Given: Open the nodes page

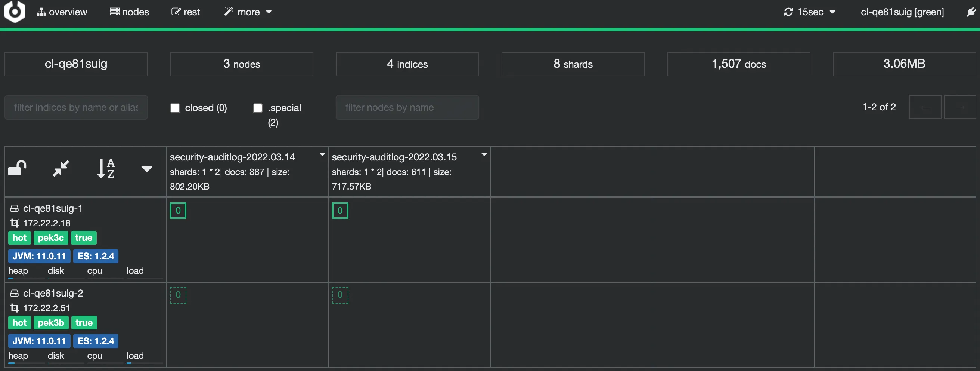Looking at the screenshot, I should click(x=129, y=12).
